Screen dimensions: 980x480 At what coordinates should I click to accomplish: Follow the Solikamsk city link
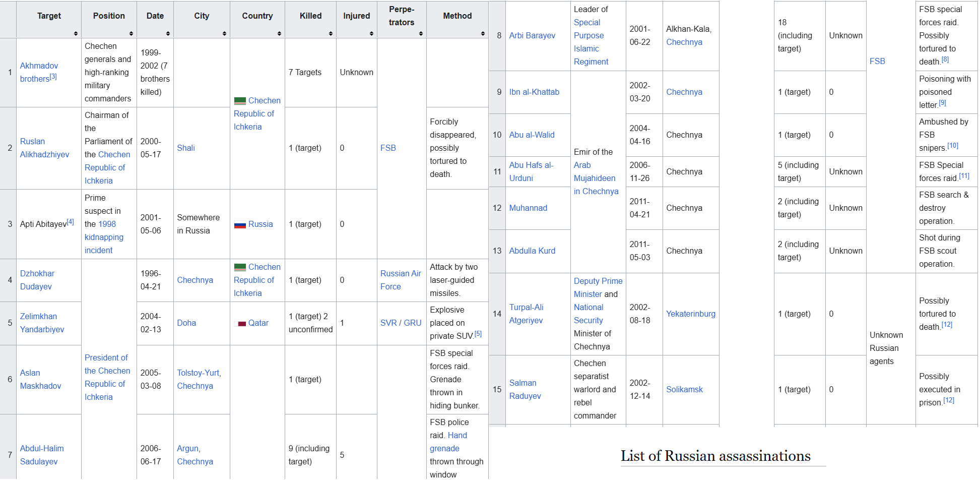[684, 389]
